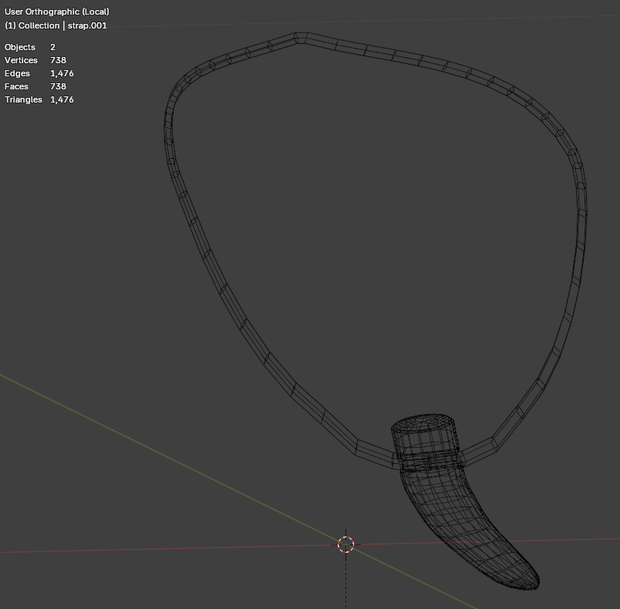Viewport: 620px width, 609px height.
Task: Click the Objects count statistic
Action: click(30, 47)
